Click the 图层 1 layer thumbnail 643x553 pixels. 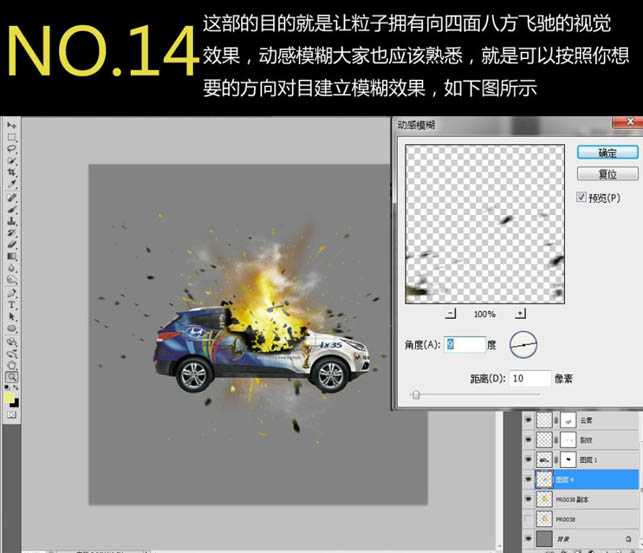[544, 460]
